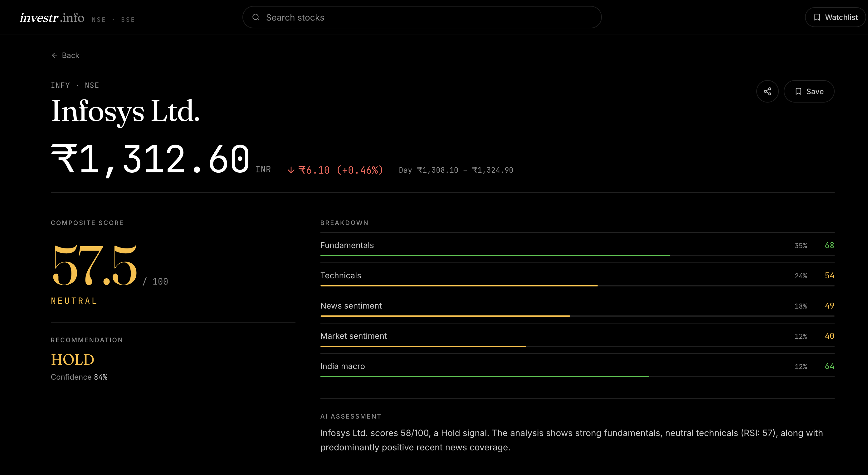
Task: Click the INFY · NSE ticker label
Action: point(75,85)
